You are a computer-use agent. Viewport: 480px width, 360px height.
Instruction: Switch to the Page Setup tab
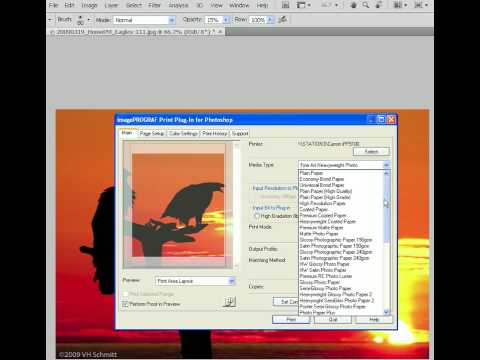(152, 133)
